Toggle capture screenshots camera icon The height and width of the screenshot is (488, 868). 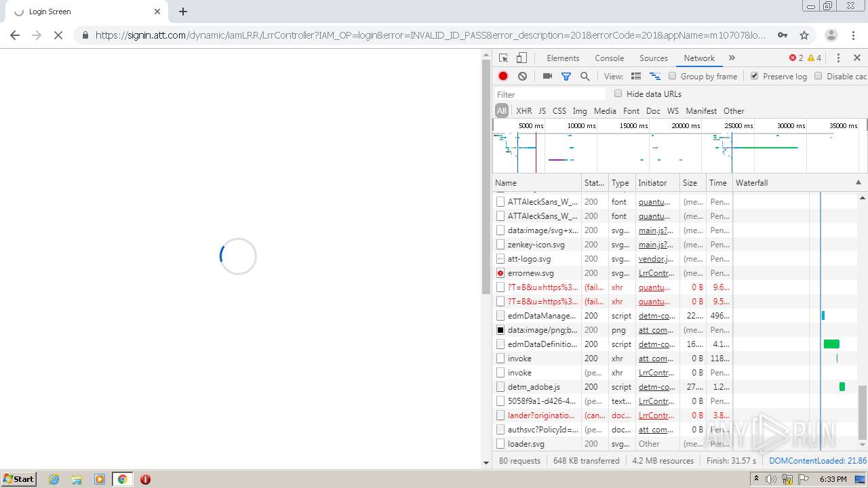click(547, 77)
